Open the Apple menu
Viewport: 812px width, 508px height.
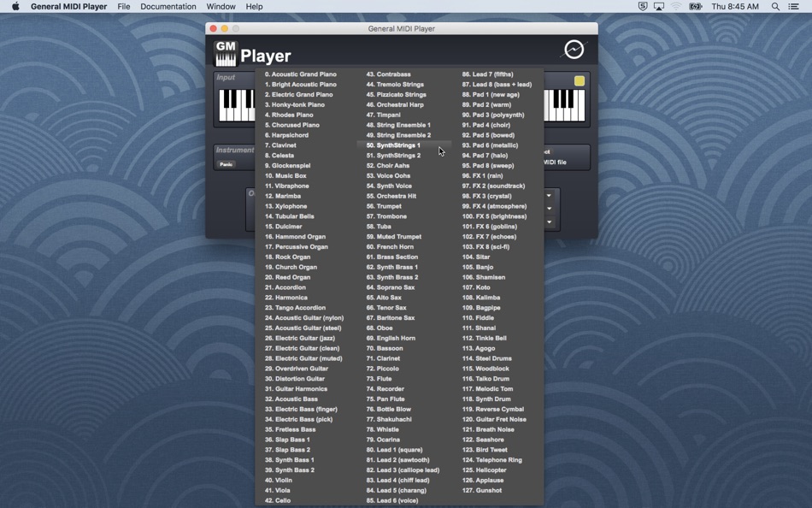click(15, 7)
